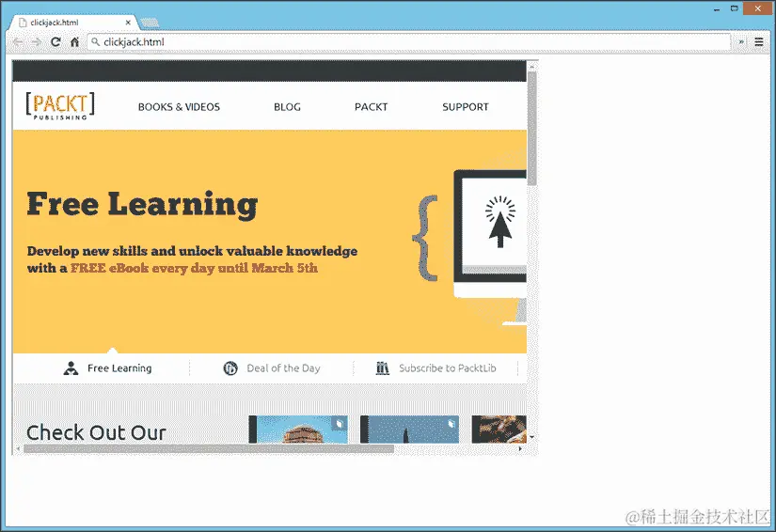The image size is (776, 532).
Task: Go to the browser home page icon
Action: 74,42
